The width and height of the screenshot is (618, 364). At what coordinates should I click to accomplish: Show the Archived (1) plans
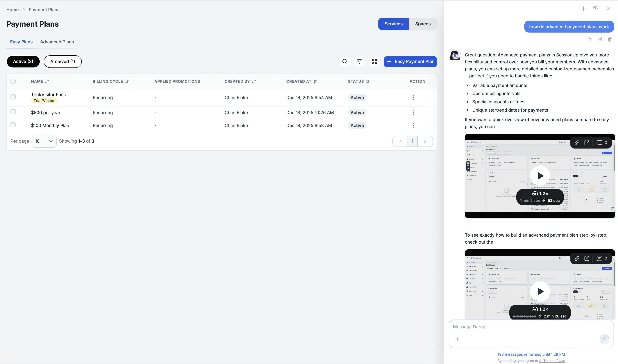(x=62, y=62)
